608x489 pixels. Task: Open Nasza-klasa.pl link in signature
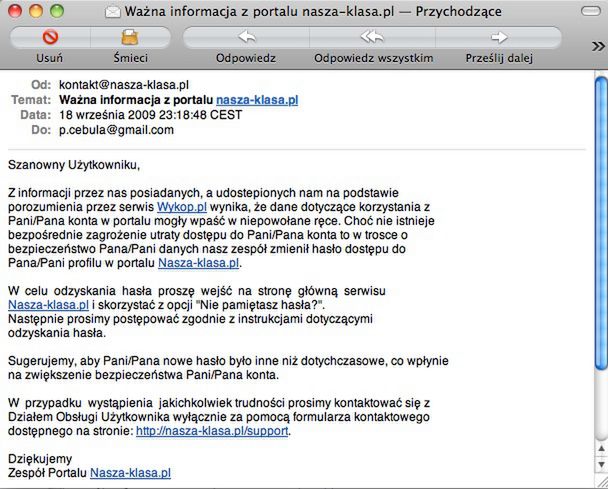click(x=130, y=473)
